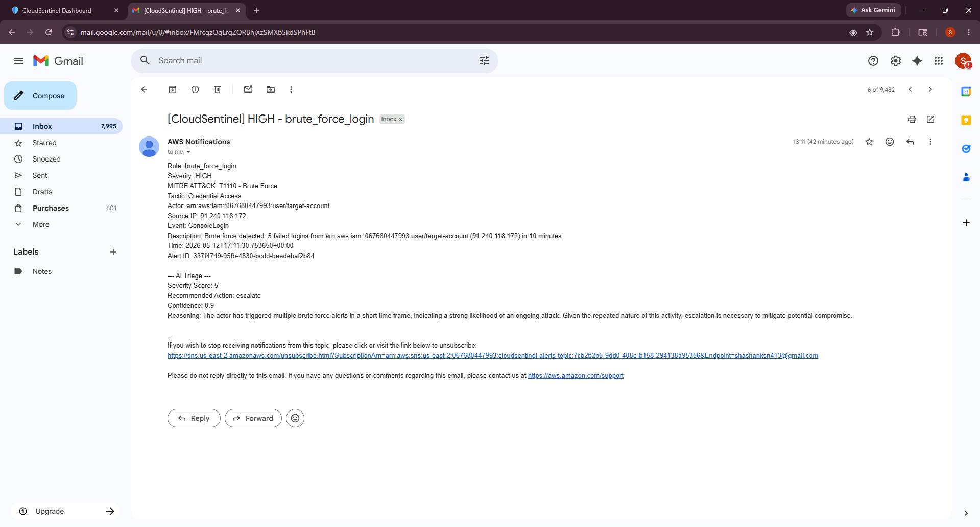
Task: Open browser Extensions puzzle icon
Action: tap(895, 32)
